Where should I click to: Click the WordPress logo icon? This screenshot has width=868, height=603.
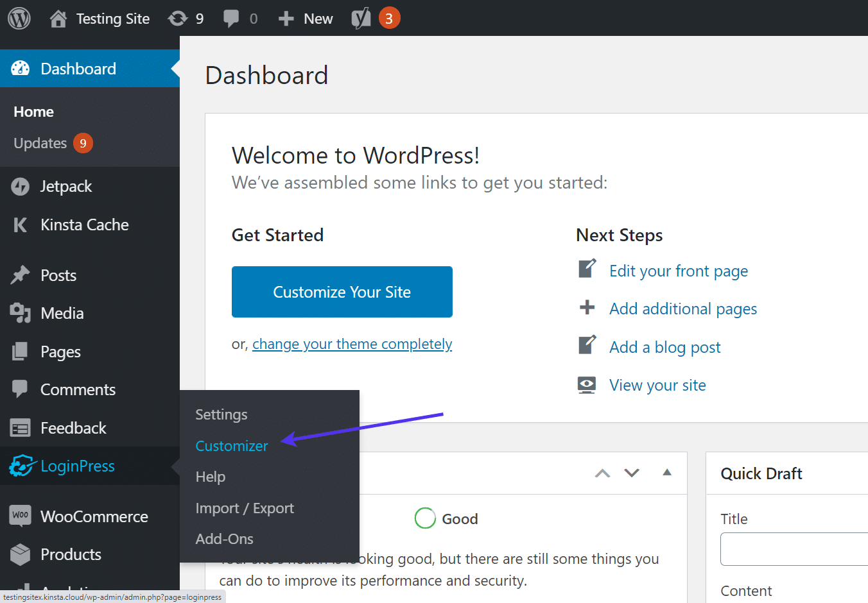(x=19, y=18)
